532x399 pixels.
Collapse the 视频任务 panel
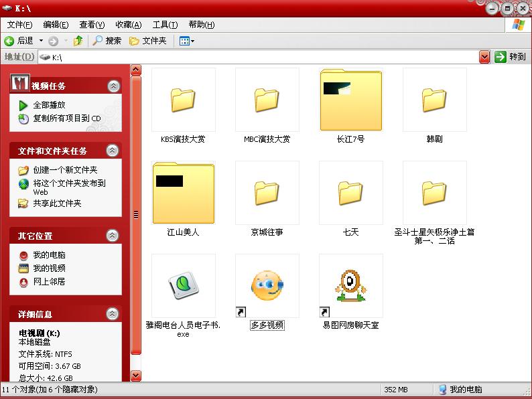(x=114, y=86)
